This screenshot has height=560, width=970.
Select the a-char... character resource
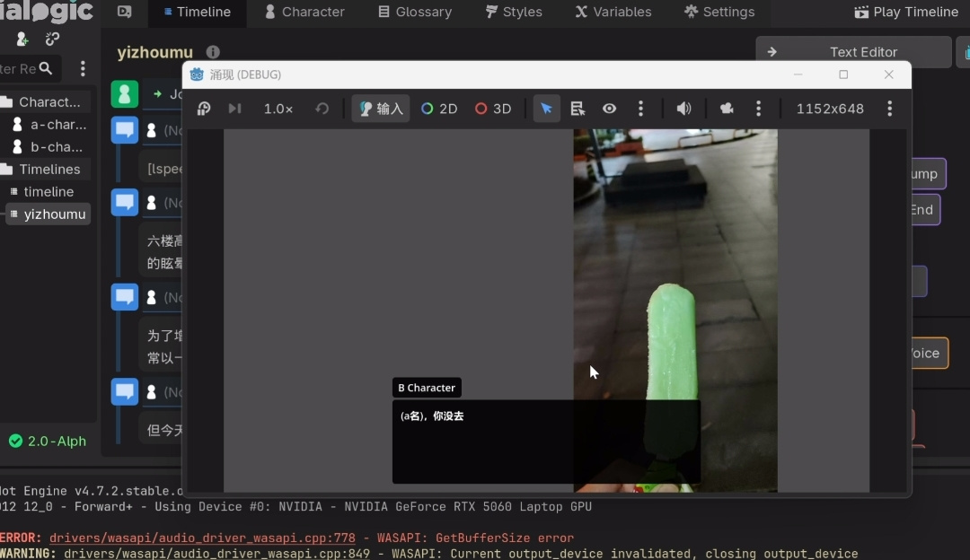50,124
